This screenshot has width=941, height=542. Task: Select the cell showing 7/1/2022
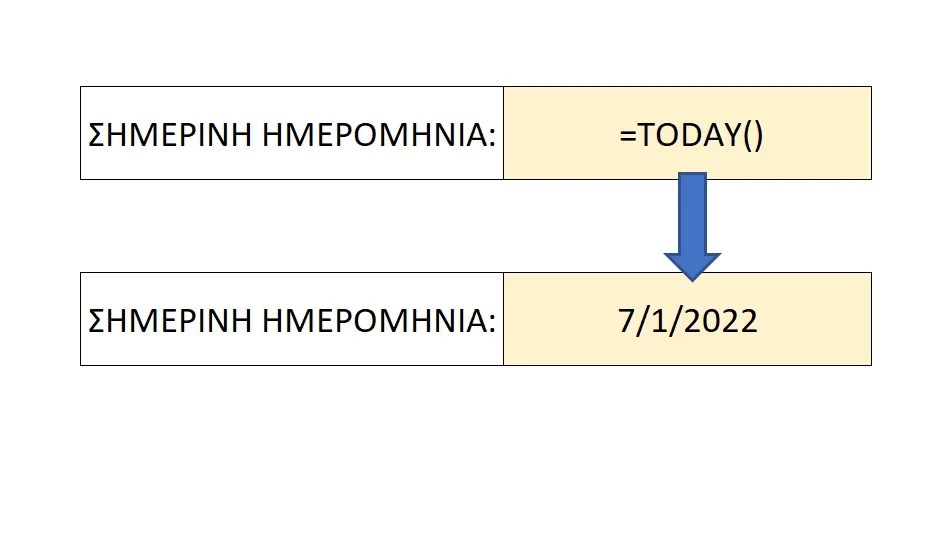tap(687, 319)
